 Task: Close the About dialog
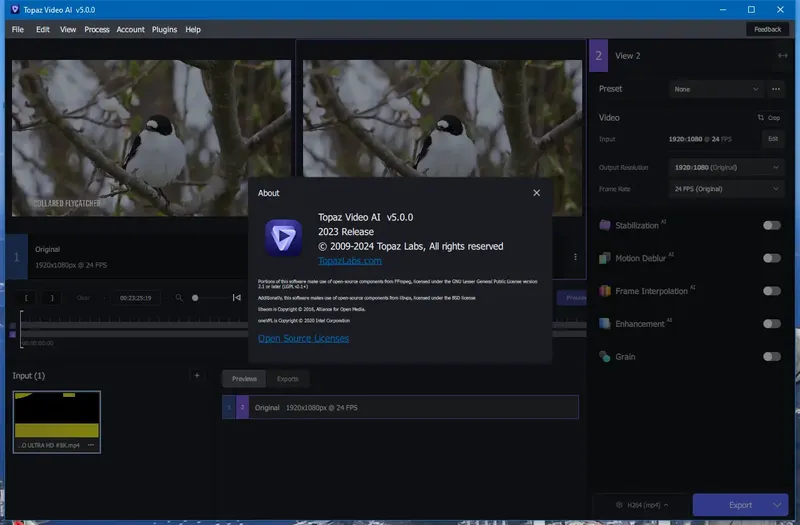[536, 193]
